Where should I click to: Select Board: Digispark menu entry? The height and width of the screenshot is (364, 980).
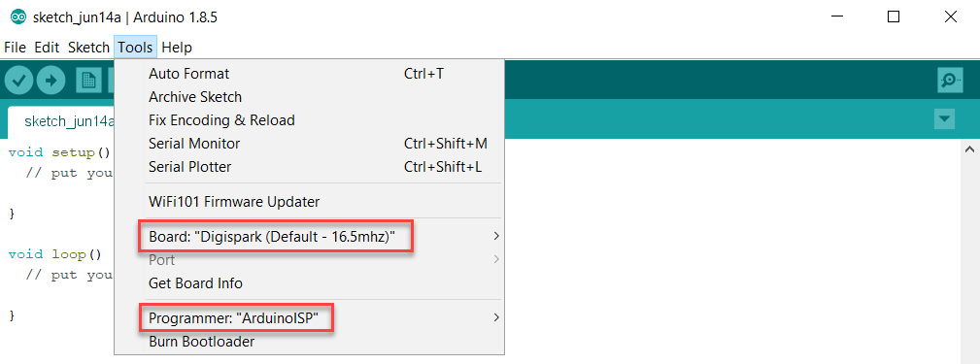point(310,237)
